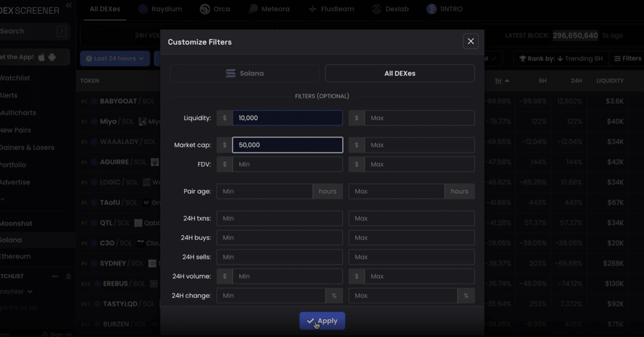Open the EREBUS / SOL token row

(118, 284)
